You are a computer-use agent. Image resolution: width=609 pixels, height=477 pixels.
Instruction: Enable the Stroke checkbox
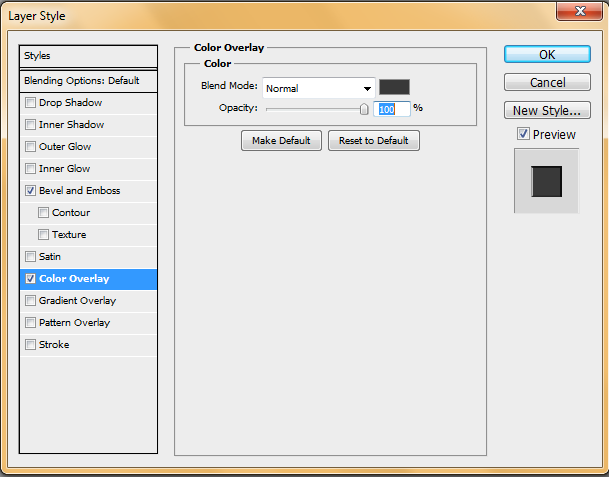pyautogui.click(x=30, y=345)
